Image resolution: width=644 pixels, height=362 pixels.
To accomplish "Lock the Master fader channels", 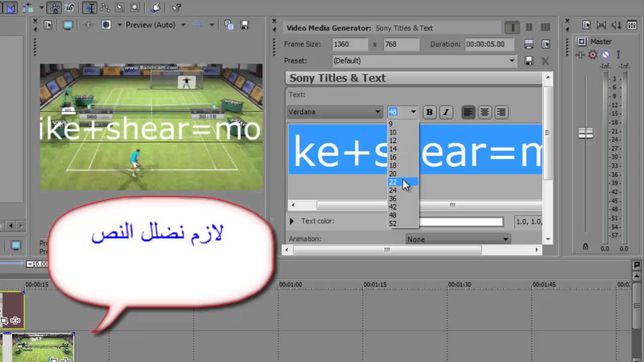I will (x=586, y=246).
